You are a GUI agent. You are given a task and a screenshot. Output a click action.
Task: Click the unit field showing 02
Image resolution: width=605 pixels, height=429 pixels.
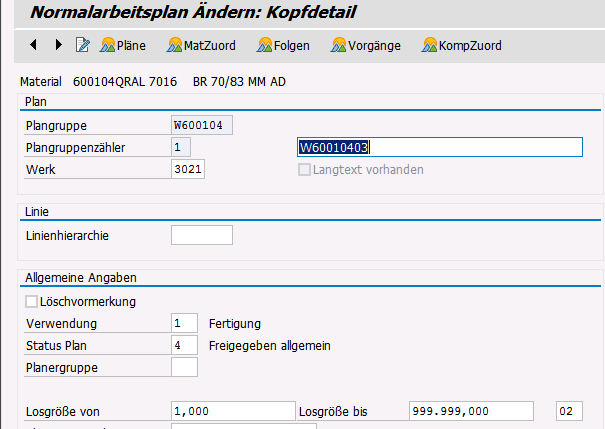[570, 411]
